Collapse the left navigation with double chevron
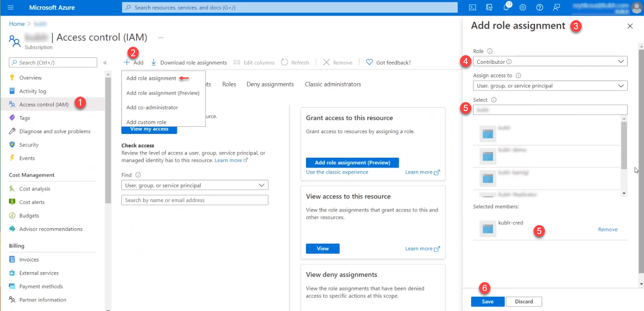The width and height of the screenshot is (644, 311). tap(105, 63)
